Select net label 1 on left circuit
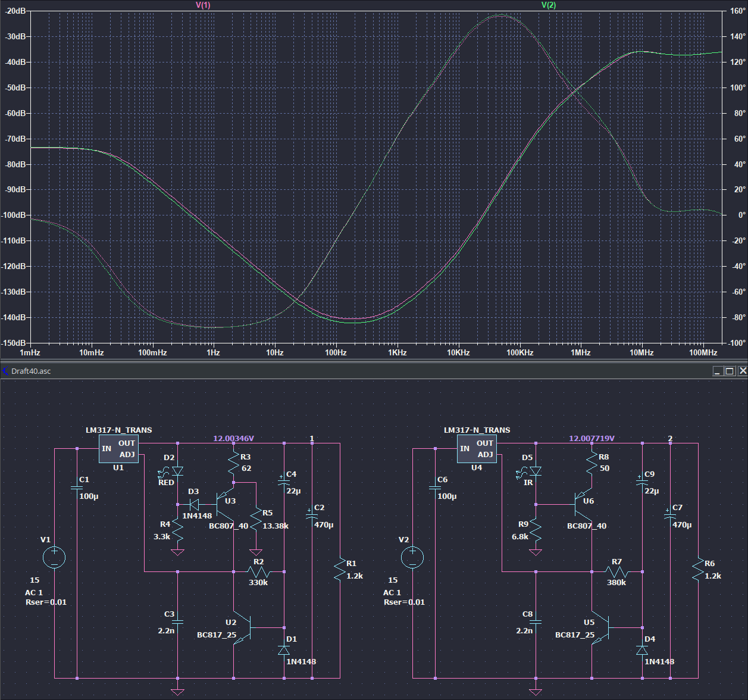The image size is (748, 700). (x=312, y=439)
